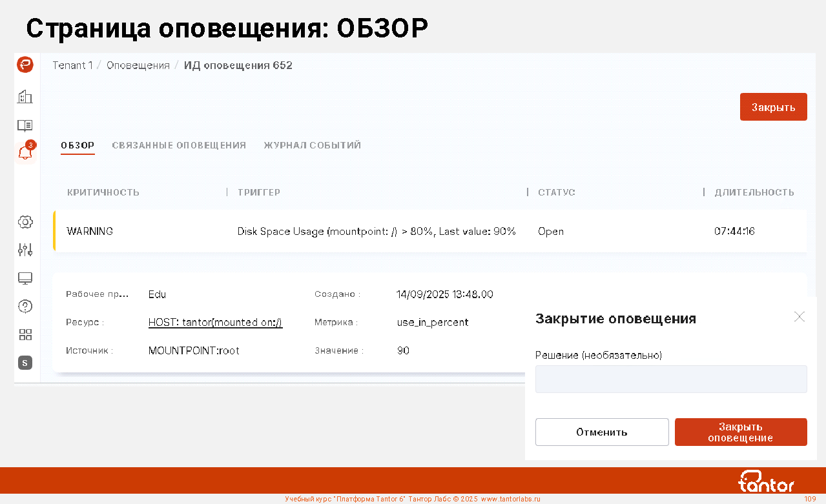Screen dimensions: 826x504
Task: Open notifications bell with badge 3
Action: 25,153
